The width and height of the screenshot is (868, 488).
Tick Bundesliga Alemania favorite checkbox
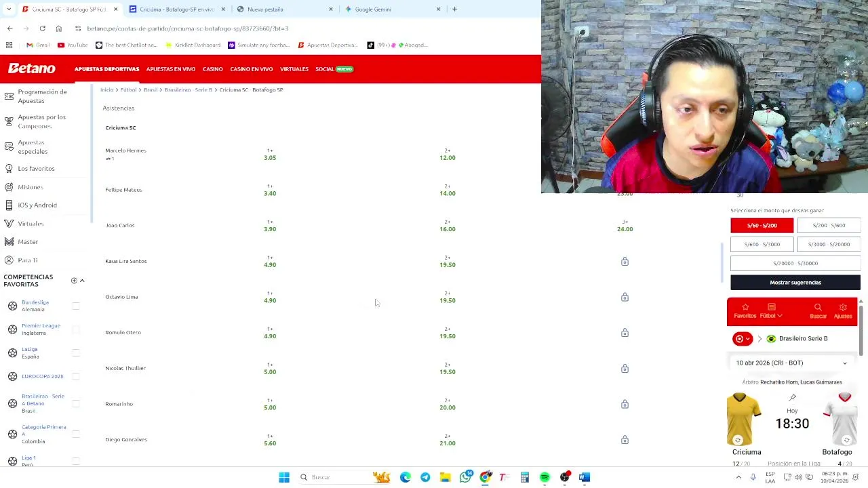[76, 306]
